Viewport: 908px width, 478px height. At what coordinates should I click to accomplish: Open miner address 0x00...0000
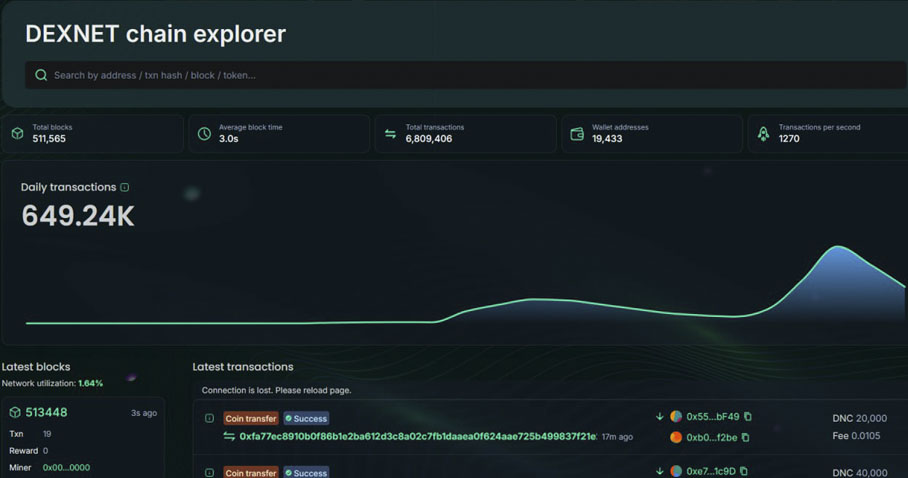point(66,468)
